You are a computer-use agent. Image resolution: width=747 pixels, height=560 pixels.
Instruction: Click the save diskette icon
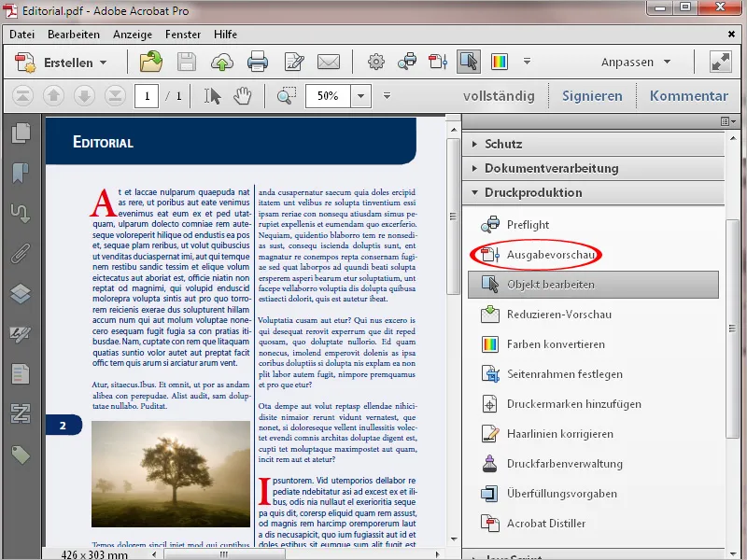(x=187, y=63)
